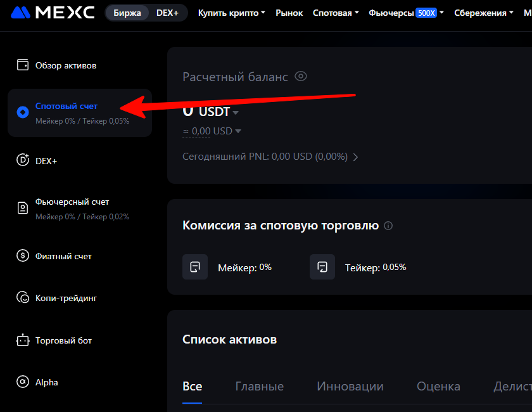Open the Копи-трейдинг sidebar icon
Screen dimensions: 532x412
coord(23,297)
